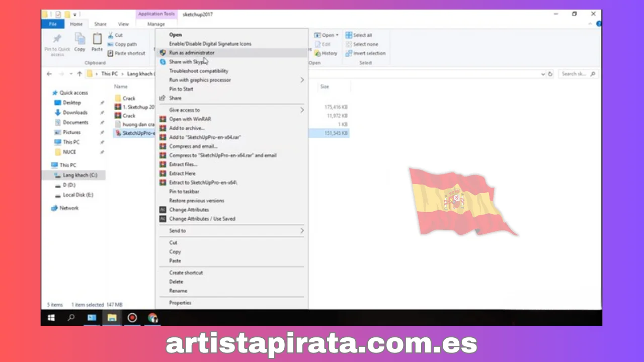Open address bar history dropdown
644x362 pixels.
click(x=543, y=74)
